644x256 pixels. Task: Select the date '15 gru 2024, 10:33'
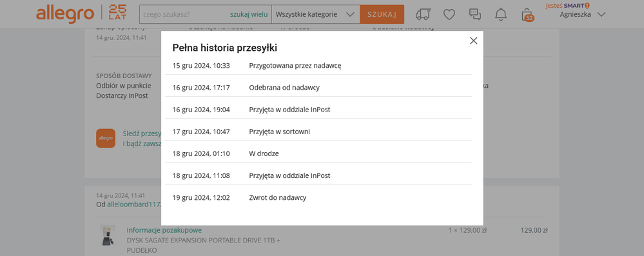click(201, 65)
